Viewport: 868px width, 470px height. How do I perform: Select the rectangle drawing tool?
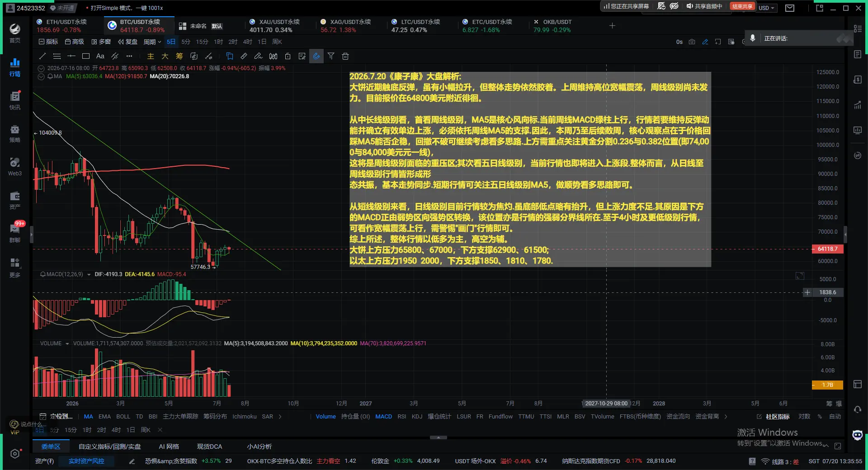pos(86,56)
